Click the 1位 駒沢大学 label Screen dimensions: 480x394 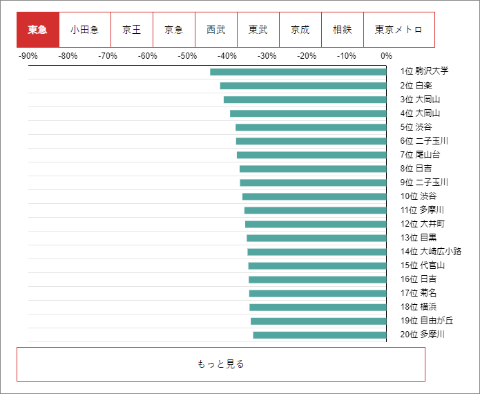coord(424,71)
